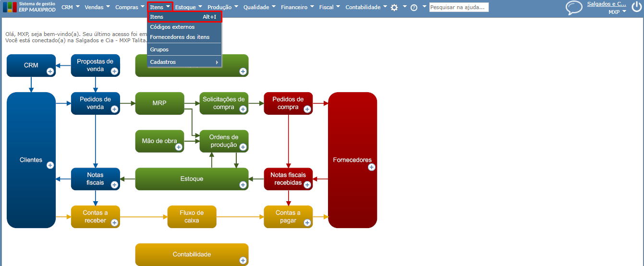Screen dimensions: 644x266
Task: Collapse the open Itens top menu
Action: pos(160,7)
